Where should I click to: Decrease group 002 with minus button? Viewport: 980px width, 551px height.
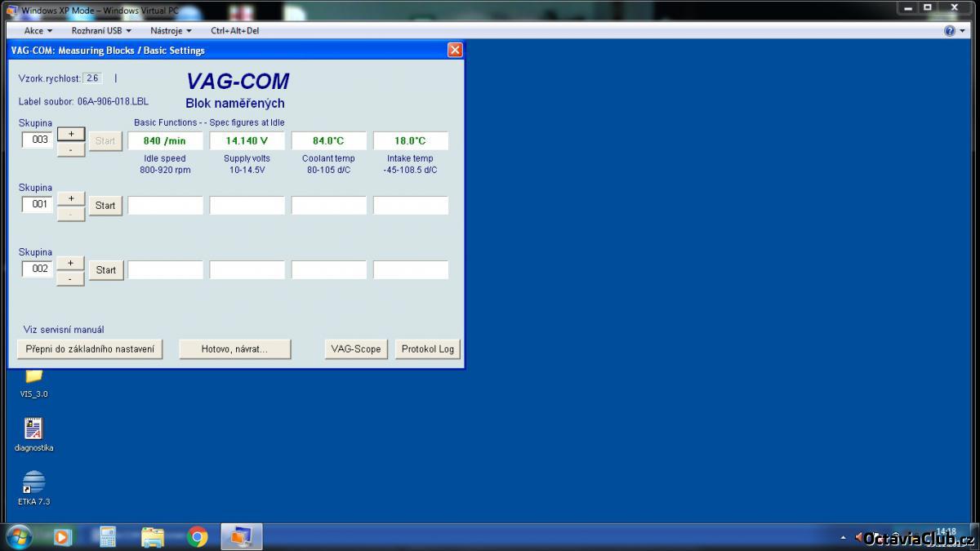pyautogui.click(x=70, y=279)
